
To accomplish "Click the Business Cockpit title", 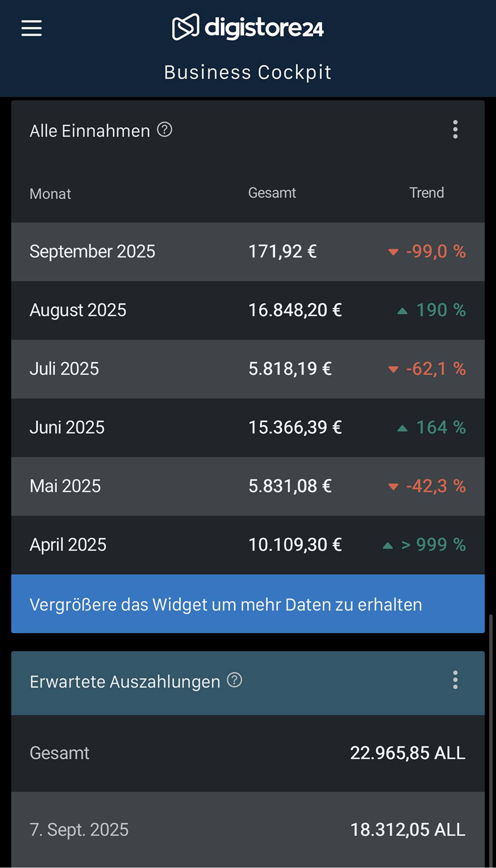I will [248, 72].
